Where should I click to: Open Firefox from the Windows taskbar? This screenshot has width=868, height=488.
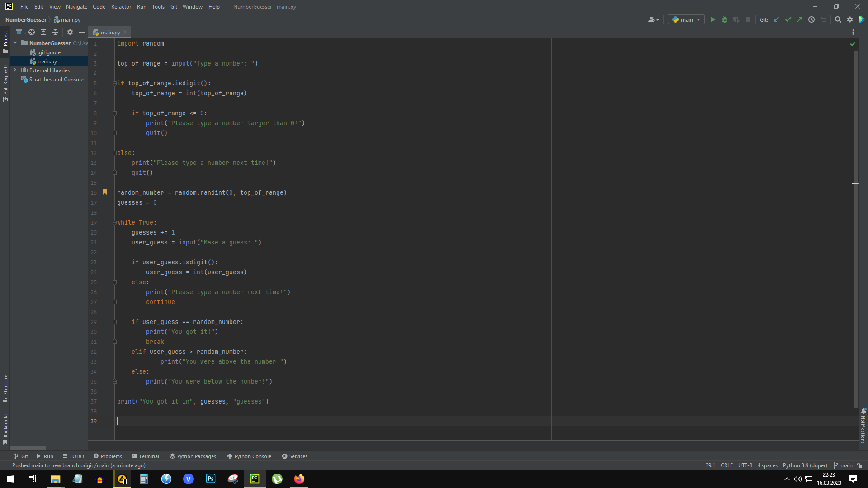[x=299, y=479]
